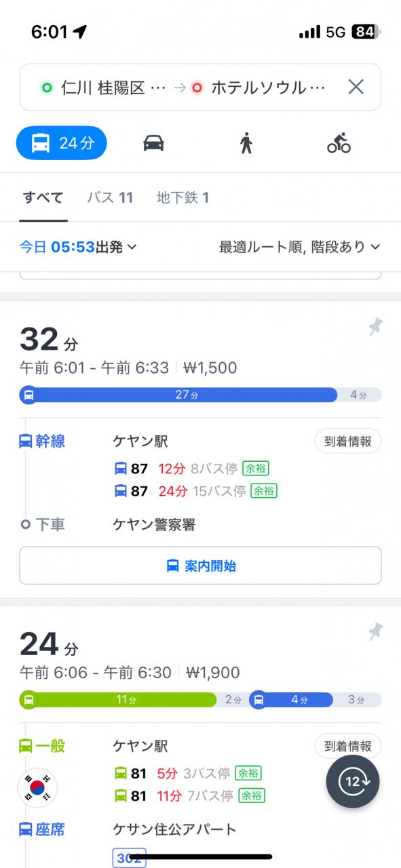Switch to the 地下鉄 1 tab
This screenshot has width=401, height=868.
[x=183, y=198]
